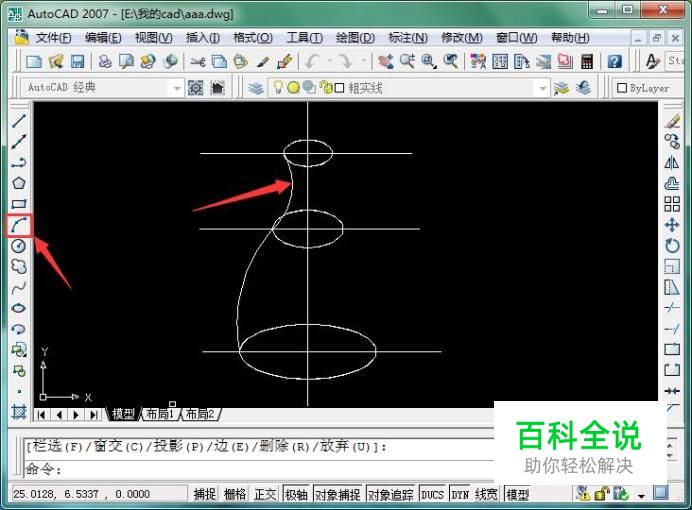The width and height of the screenshot is (692, 510).
Task: Select the Extend modify tool
Action: click(672, 329)
